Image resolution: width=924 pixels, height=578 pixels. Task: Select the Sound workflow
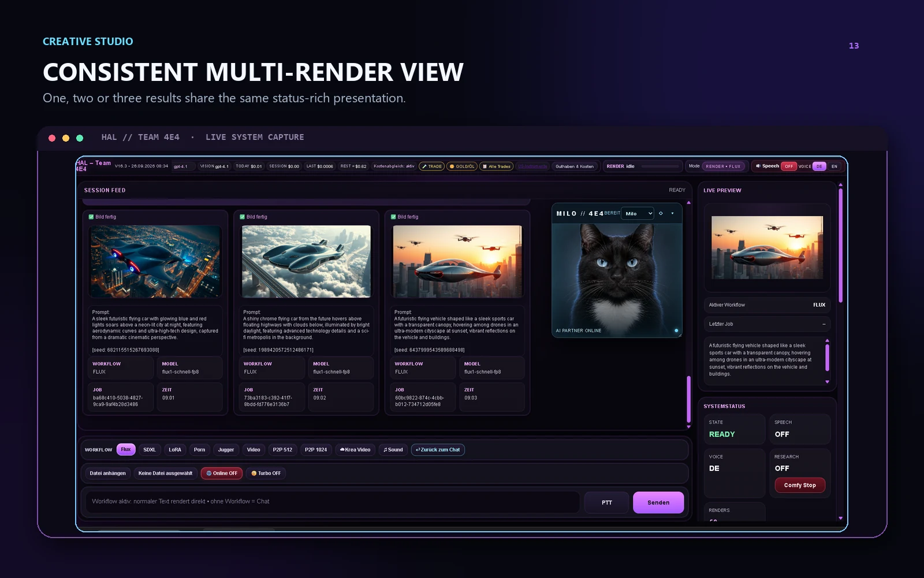point(393,450)
